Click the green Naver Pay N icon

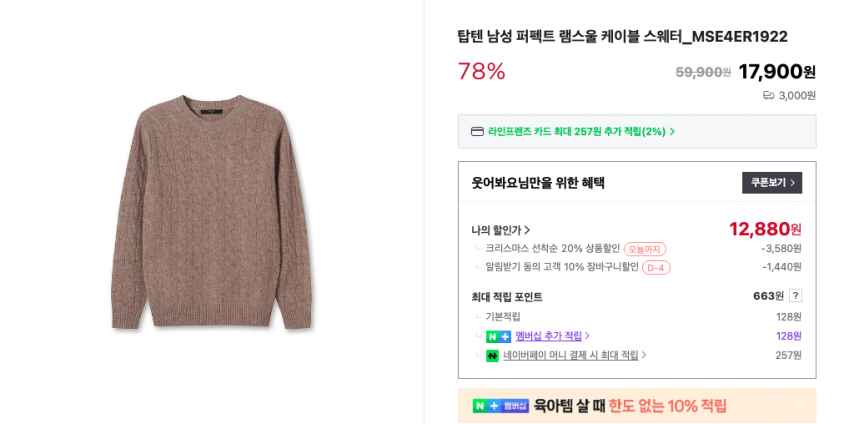tap(492, 356)
